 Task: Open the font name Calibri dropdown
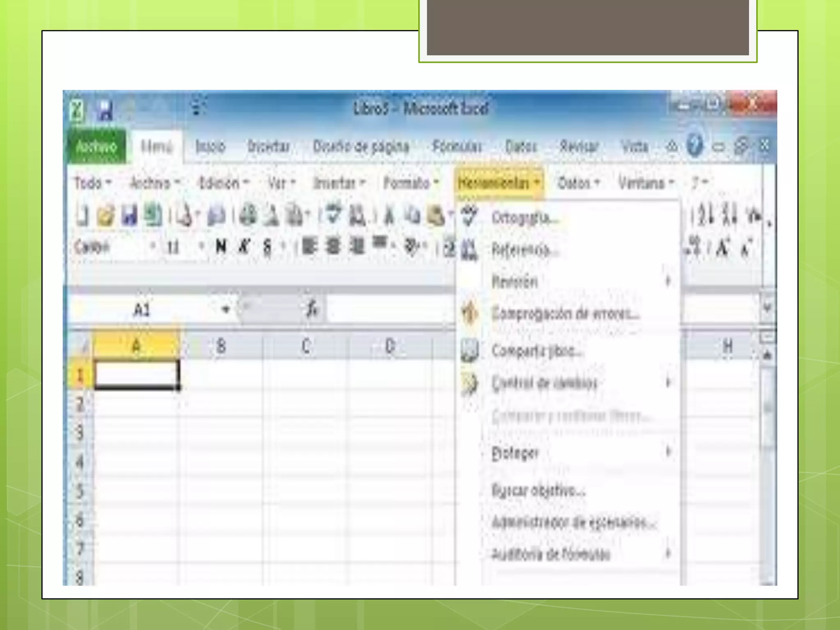153,247
